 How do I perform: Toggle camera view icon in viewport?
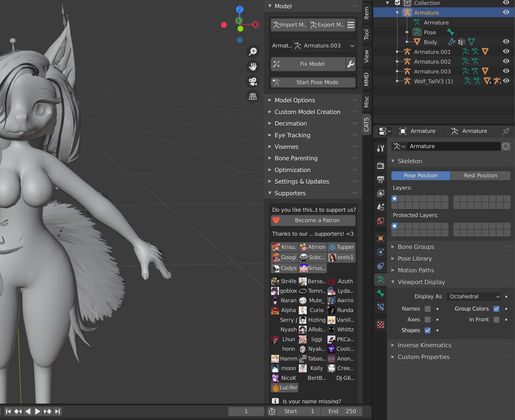tap(253, 81)
